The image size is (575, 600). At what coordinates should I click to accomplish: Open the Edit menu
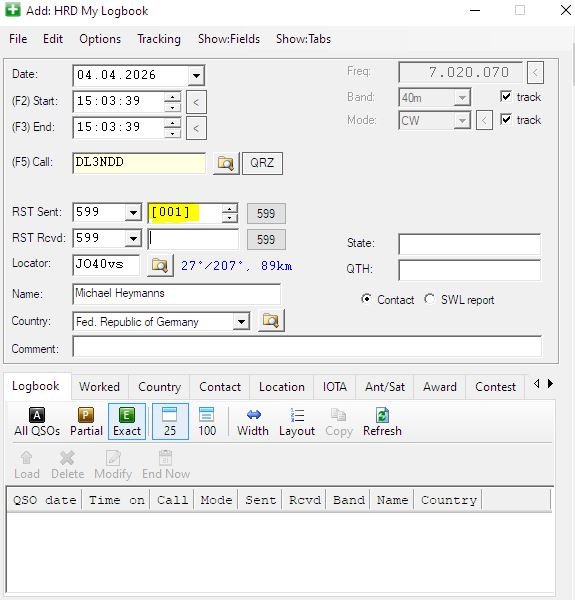point(53,39)
